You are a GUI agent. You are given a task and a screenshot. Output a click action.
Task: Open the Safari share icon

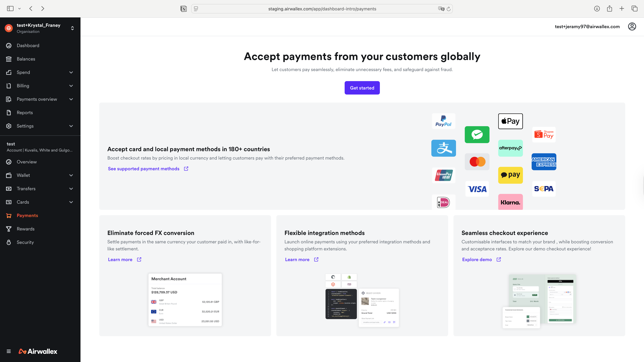click(x=609, y=9)
